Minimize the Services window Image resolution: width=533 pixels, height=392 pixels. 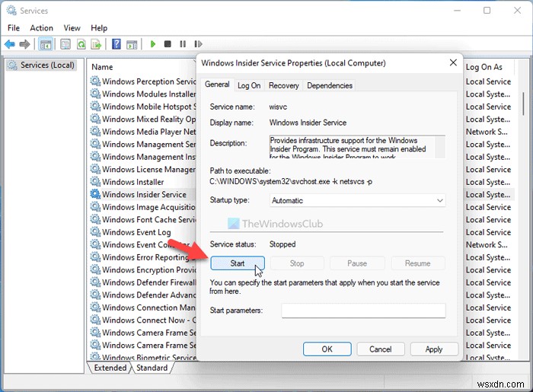click(457, 11)
